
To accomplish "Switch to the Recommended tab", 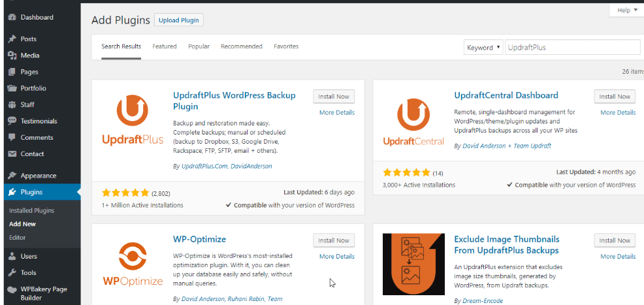I will click(x=242, y=46).
